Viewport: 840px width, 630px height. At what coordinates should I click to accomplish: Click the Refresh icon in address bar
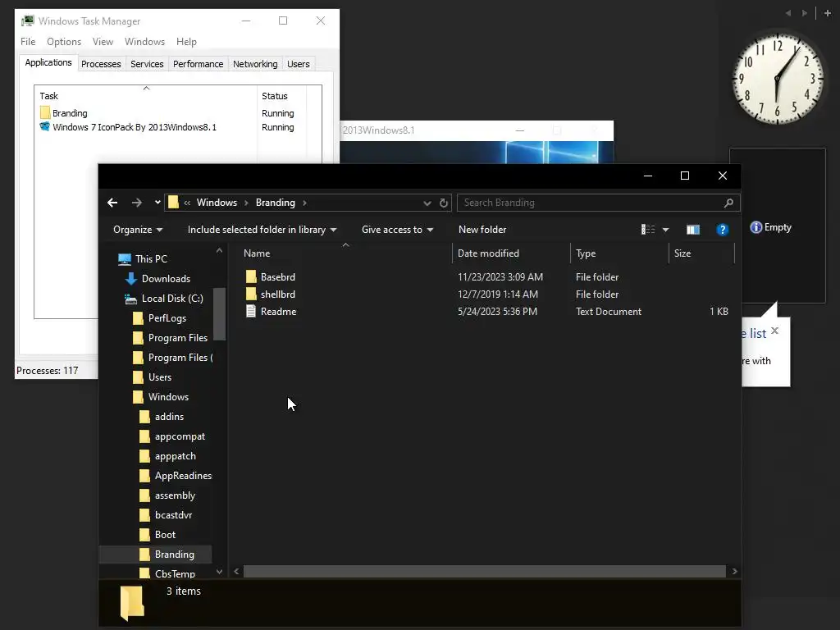[x=443, y=203]
